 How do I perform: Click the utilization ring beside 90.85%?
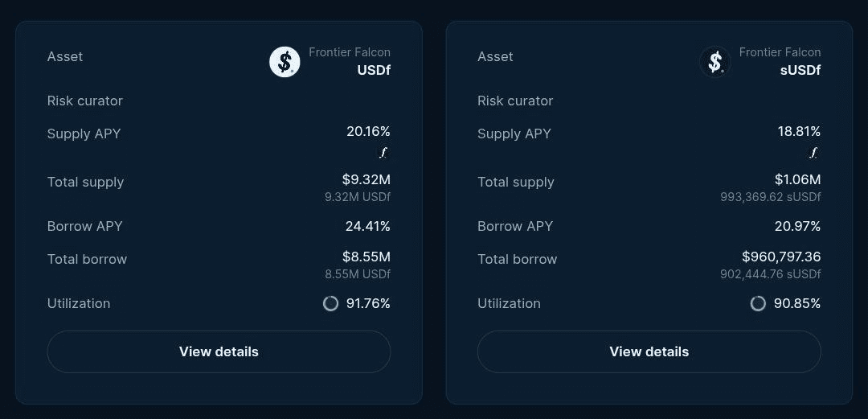pos(758,303)
